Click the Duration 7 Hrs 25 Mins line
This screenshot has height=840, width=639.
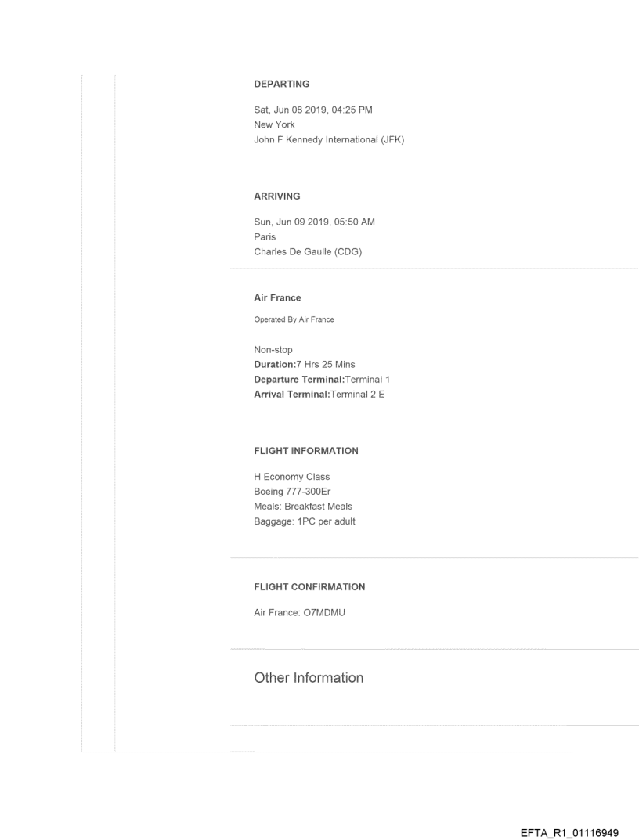(310, 365)
